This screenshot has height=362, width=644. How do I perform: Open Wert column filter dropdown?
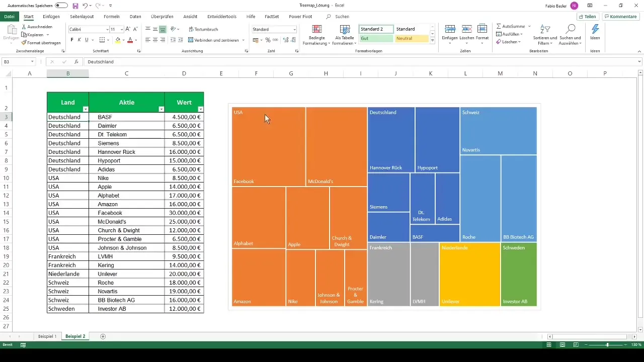[201, 109]
